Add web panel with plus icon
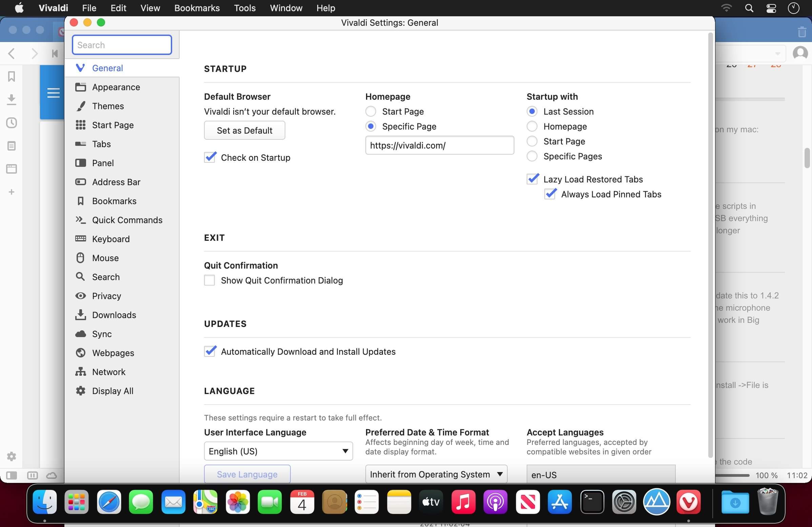 pyautogui.click(x=12, y=192)
